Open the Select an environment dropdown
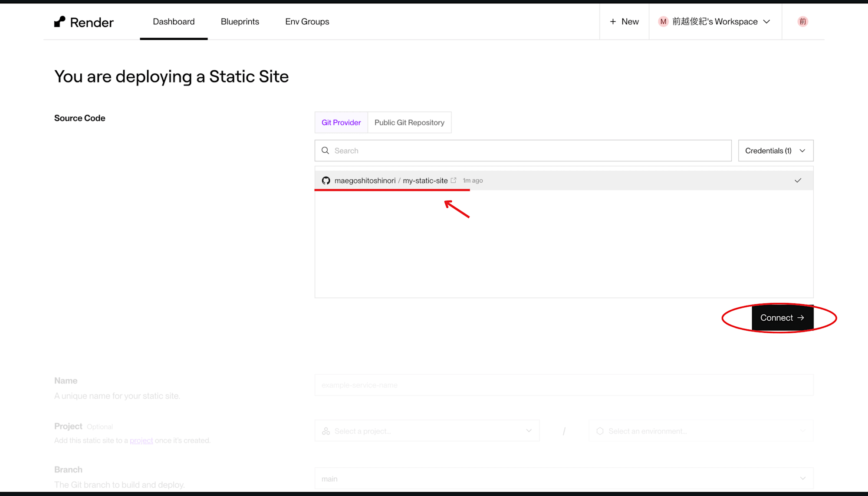The image size is (868, 496). [x=701, y=431]
